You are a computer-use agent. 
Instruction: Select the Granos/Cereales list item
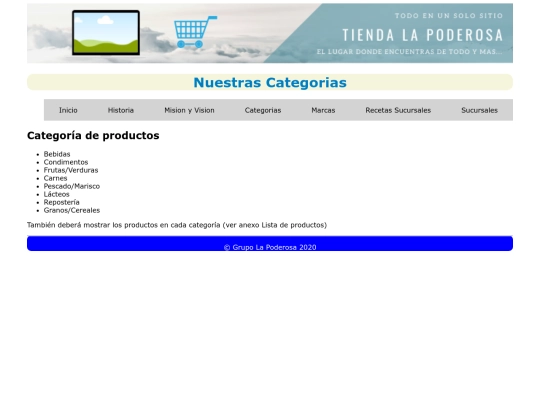pos(72,210)
